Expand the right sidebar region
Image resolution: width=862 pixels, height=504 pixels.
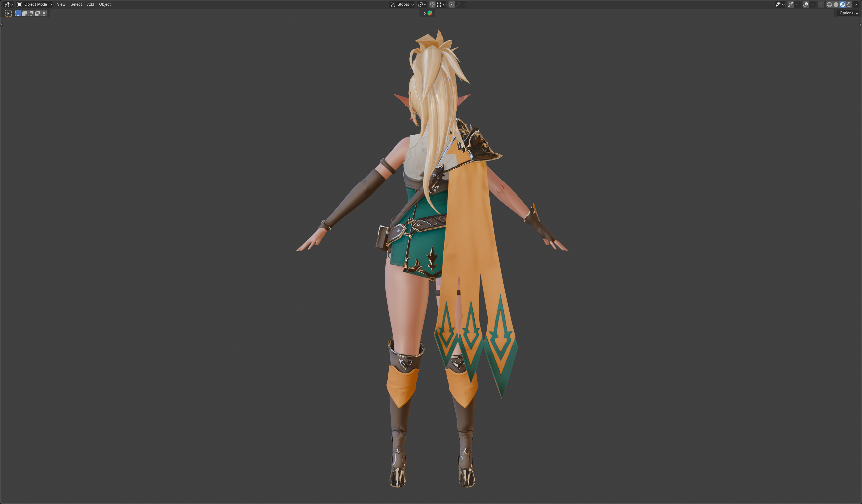[x=860, y=25]
